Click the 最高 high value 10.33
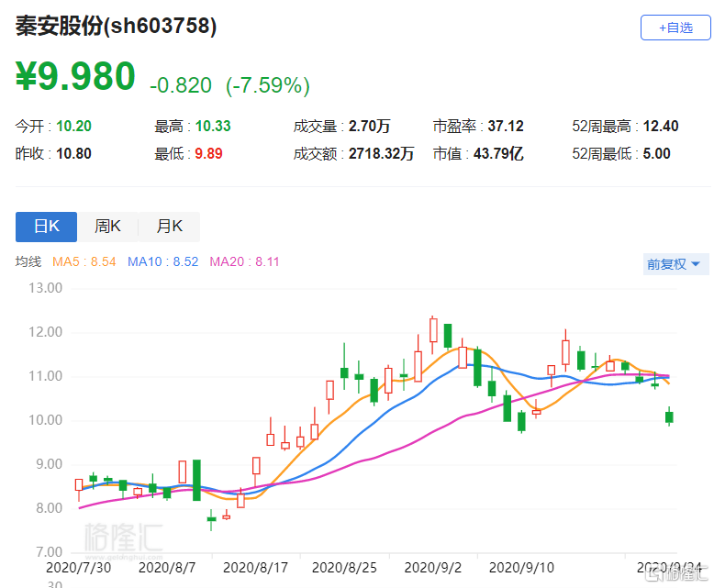 click(x=213, y=126)
